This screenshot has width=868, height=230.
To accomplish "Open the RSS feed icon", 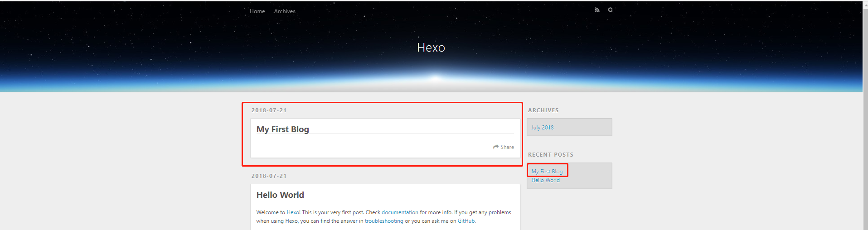I will tap(597, 10).
